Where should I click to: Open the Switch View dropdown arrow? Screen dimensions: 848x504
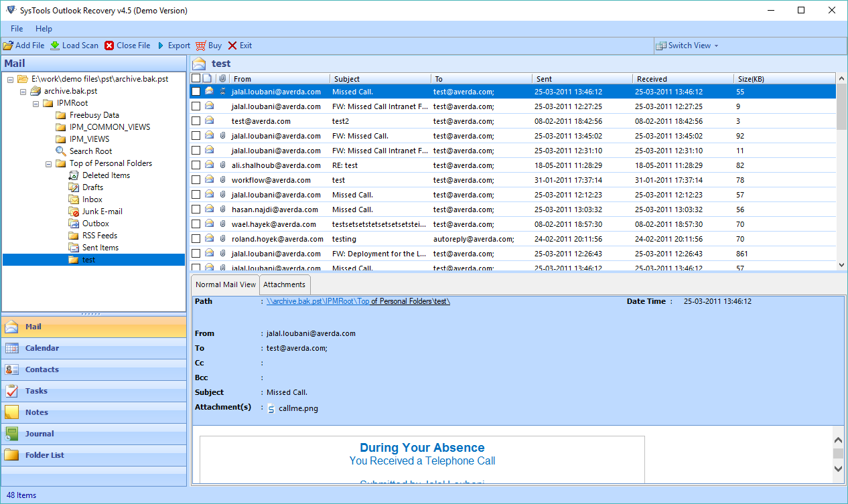tap(716, 46)
